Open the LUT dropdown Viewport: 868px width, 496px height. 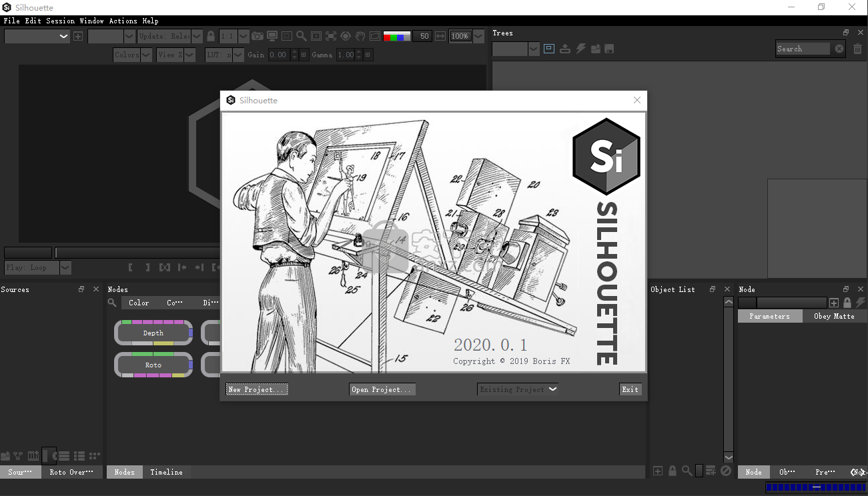[x=225, y=55]
